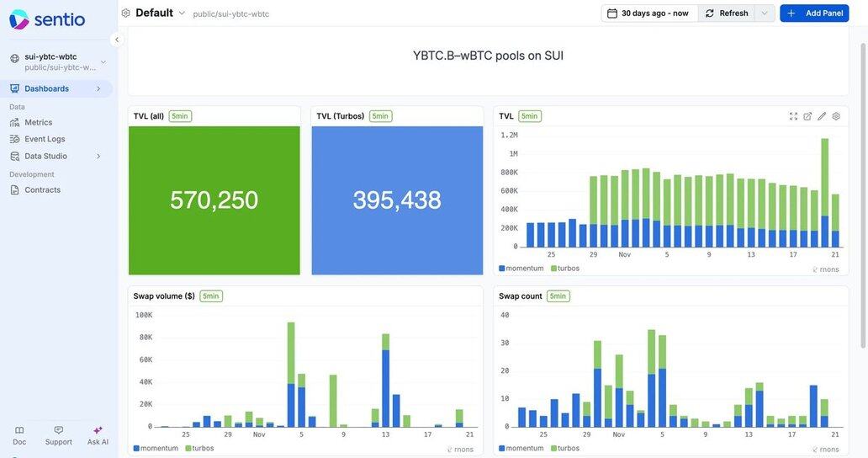
Task: Click the fullscreen icon on TVL panel
Action: 793,116
